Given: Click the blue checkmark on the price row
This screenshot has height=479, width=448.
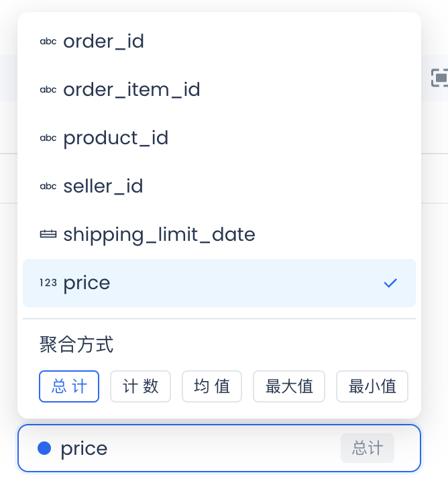Looking at the screenshot, I should coord(390,283).
